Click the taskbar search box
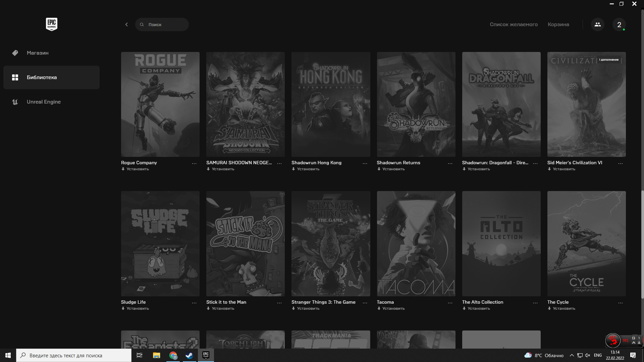Image resolution: width=644 pixels, height=362 pixels. 74,355
